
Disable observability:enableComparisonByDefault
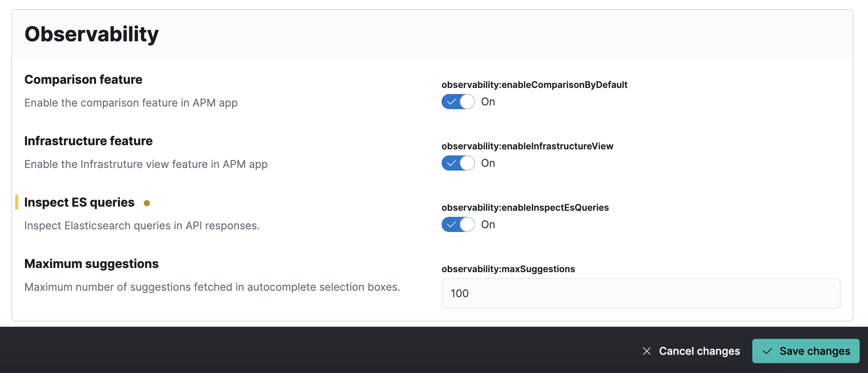pyautogui.click(x=458, y=101)
